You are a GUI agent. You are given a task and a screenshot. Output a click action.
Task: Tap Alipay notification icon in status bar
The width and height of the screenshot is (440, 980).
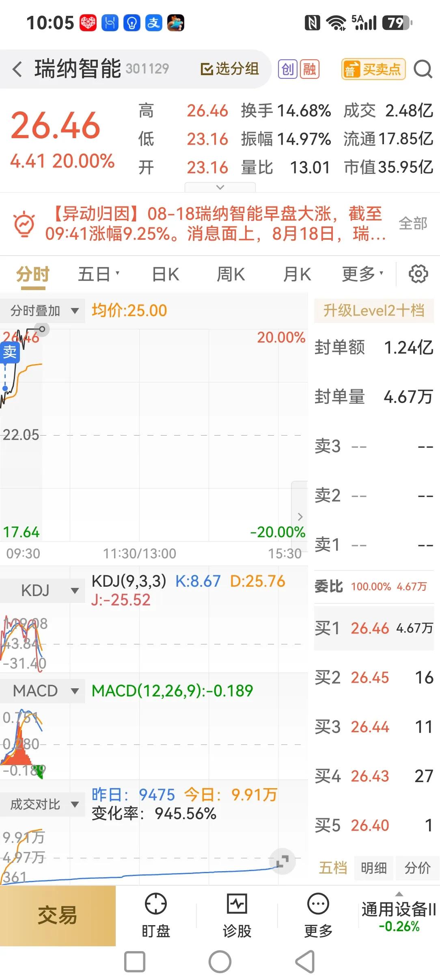[x=154, y=23]
